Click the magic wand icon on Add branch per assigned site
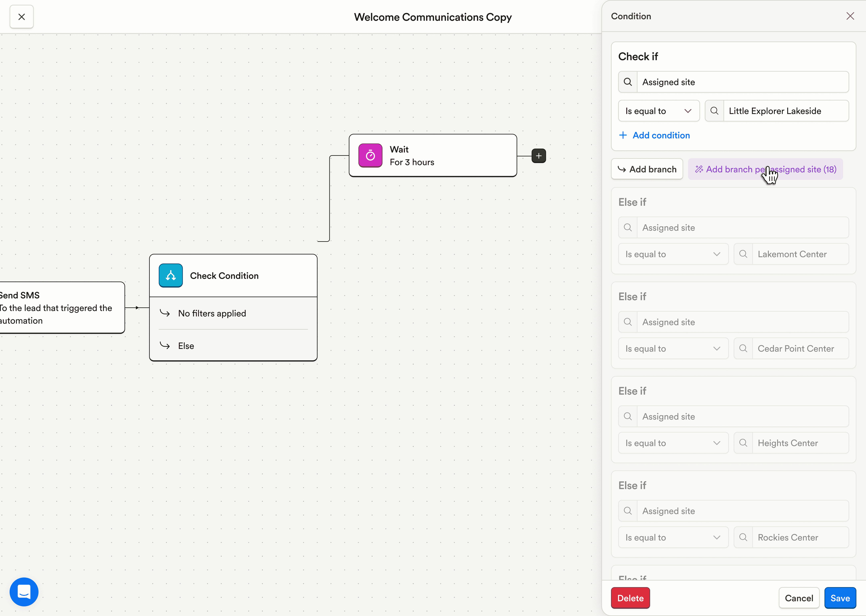The height and width of the screenshot is (616, 866). pos(699,169)
